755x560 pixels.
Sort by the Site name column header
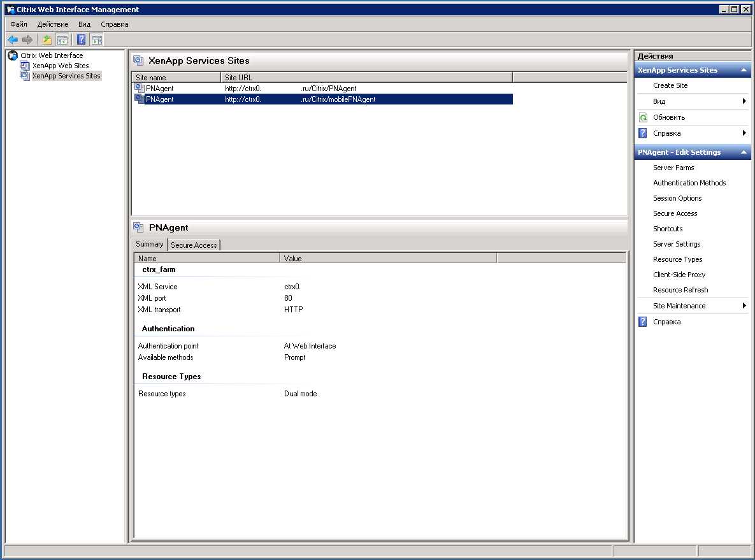[x=176, y=78]
